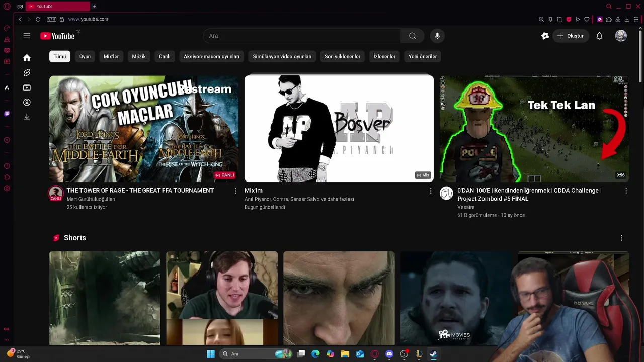Go back to previous page

20,19
